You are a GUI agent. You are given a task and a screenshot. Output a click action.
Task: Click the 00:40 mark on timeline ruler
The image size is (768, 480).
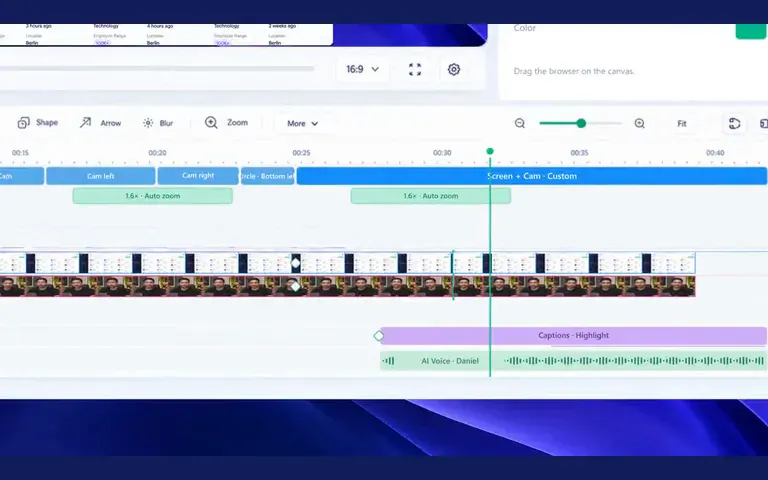715,153
